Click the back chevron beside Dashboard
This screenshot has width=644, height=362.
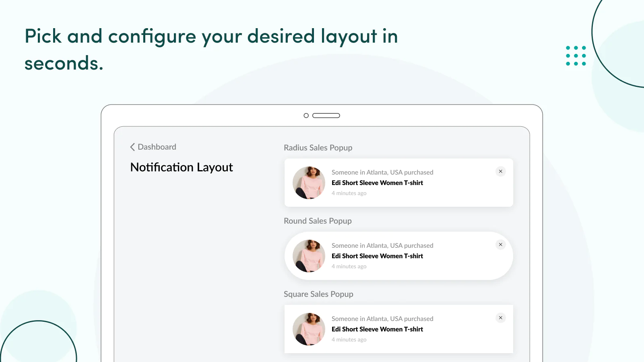coord(132,147)
